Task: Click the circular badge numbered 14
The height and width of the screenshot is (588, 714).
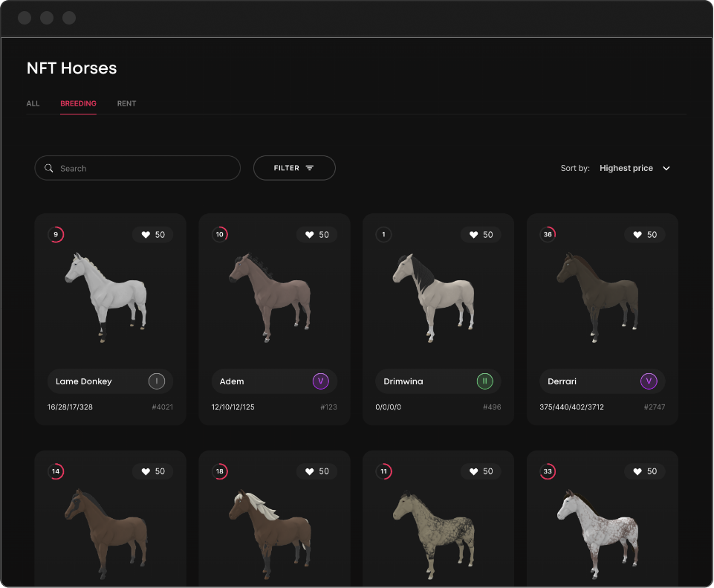Action: point(56,471)
